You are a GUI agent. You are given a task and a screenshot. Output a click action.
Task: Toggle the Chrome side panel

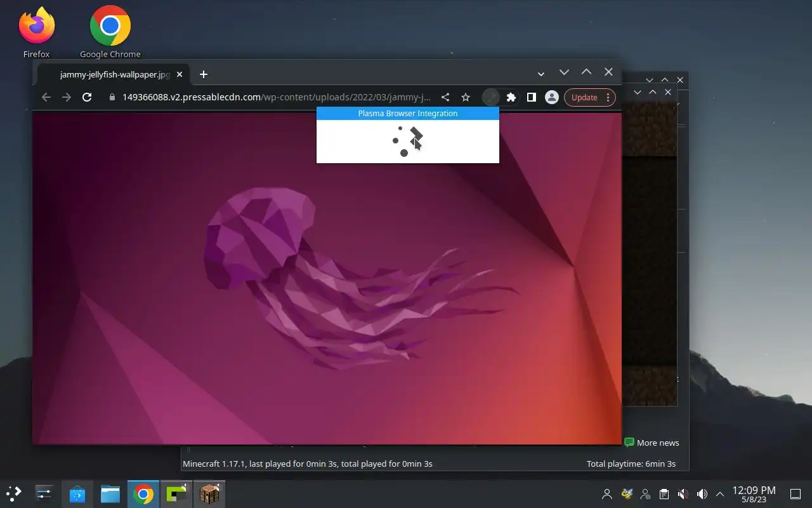coord(532,97)
